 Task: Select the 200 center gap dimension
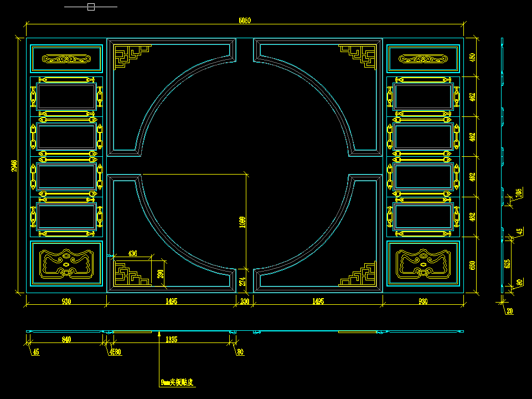click(x=245, y=301)
